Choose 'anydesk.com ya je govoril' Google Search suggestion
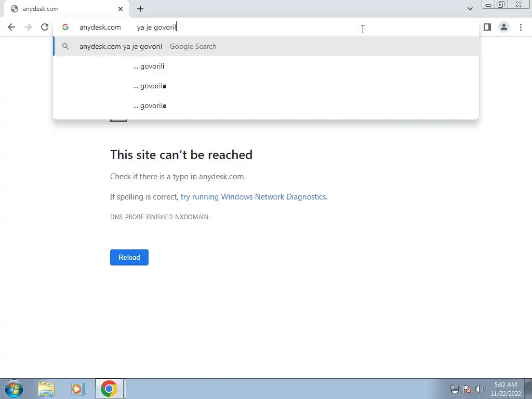 [266, 46]
